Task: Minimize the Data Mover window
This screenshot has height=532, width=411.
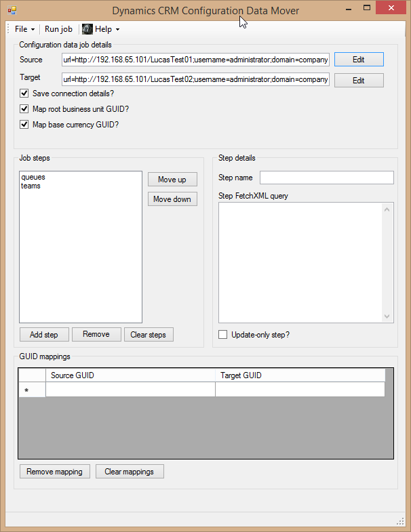Action: point(349,8)
